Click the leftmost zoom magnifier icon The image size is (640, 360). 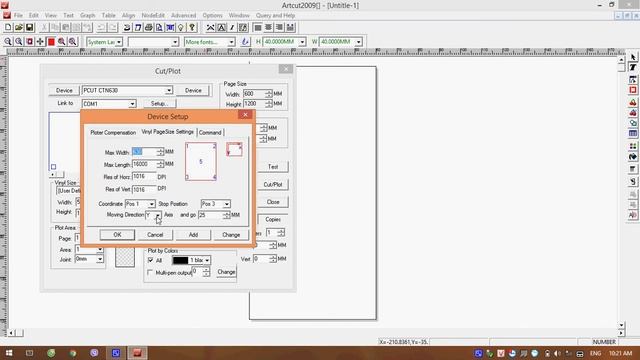click(x=8, y=42)
